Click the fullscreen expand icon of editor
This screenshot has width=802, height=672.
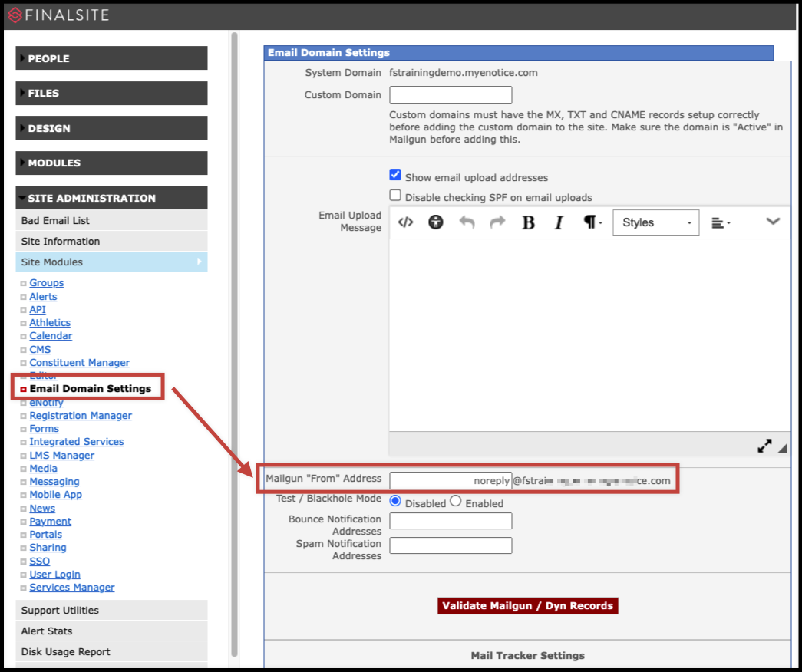click(x=764, y=446)
